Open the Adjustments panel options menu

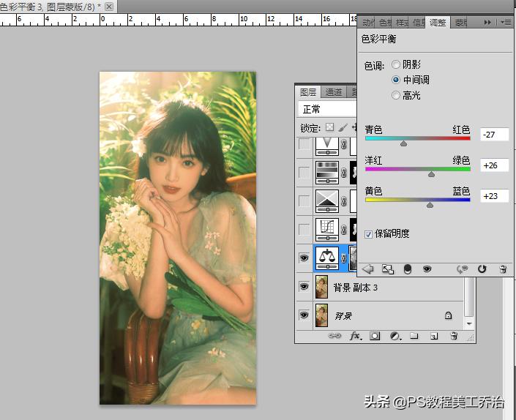[506, 23]
